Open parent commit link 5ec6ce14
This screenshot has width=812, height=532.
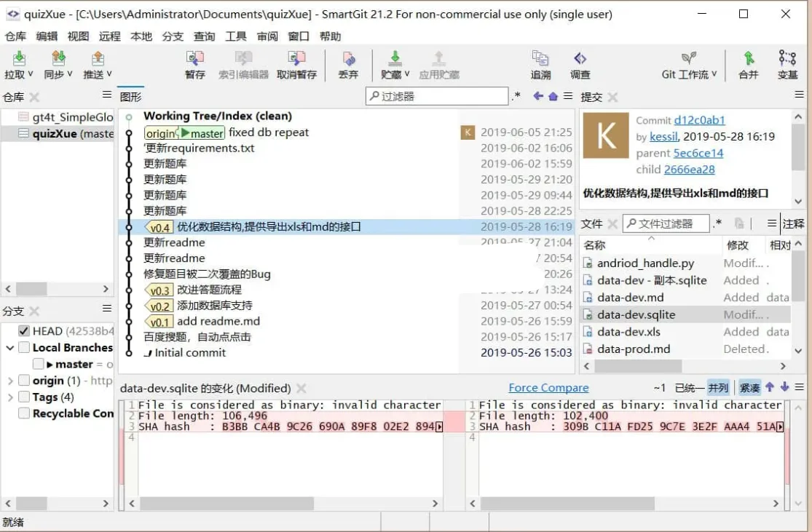click(697, 153)
